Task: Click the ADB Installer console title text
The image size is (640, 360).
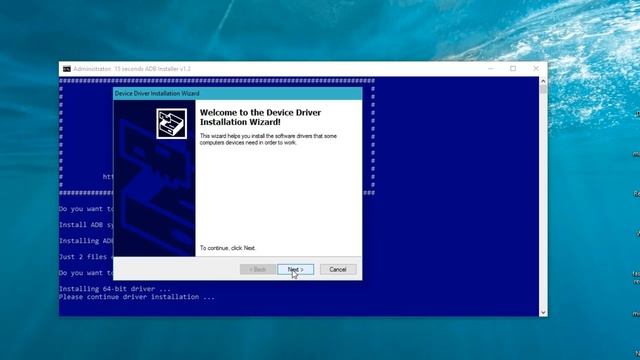Action: [x=132, y=69]
